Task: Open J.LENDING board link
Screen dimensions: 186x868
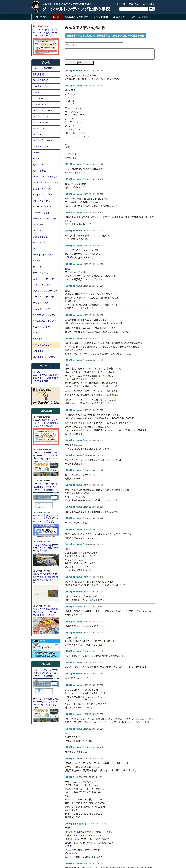Action: point(46,225)
